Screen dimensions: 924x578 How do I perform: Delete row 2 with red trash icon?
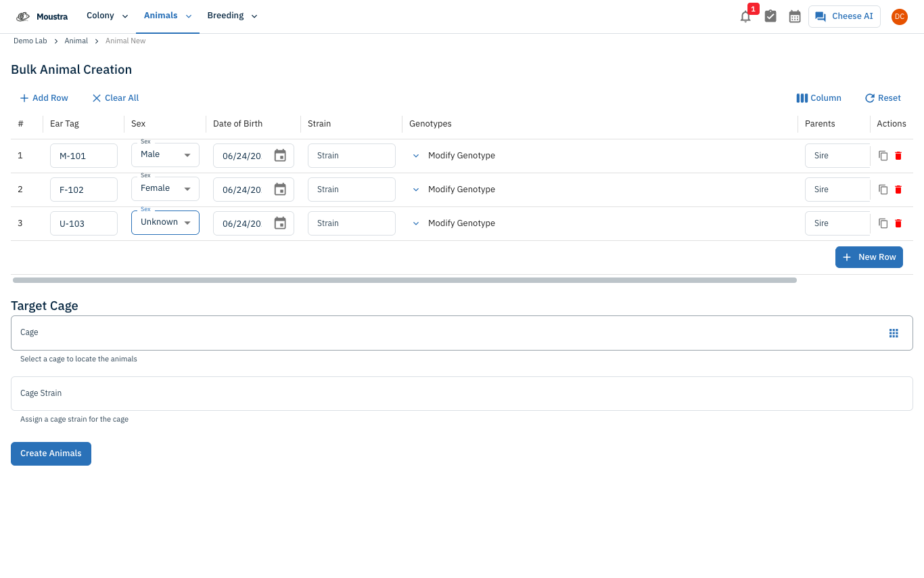pos(898,190)
